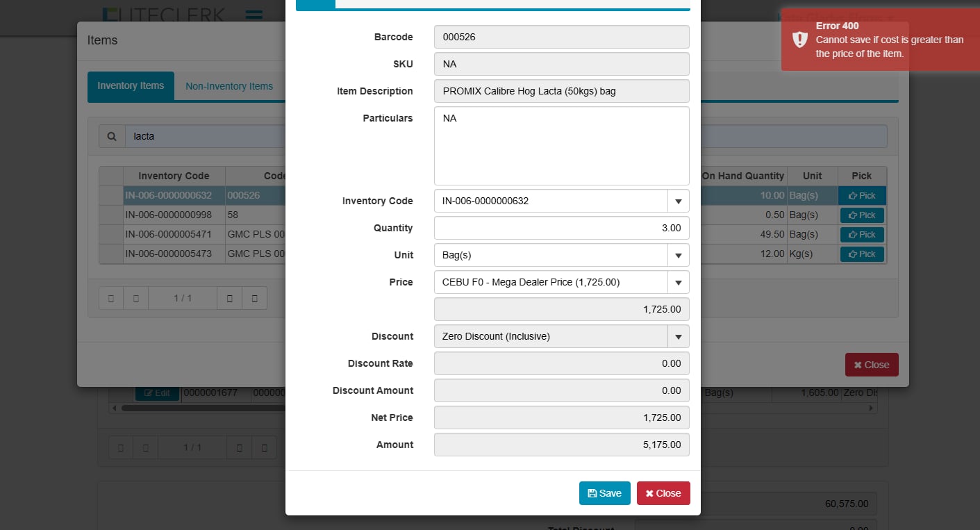Expand the Inventory Code dropdown
Screen dimensions: 980x530
click(x=678, y=201)
